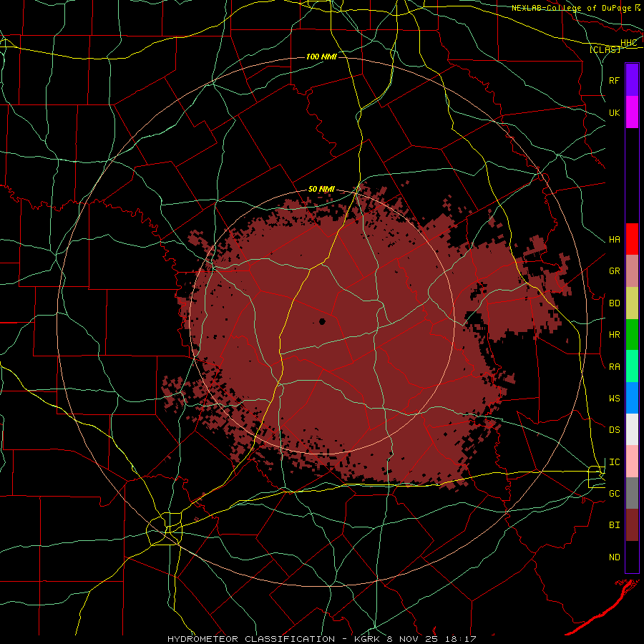Viewport: 644px width, 644px height.
Task: Select the IC light pink legend swatch
Action: (632, 462)
